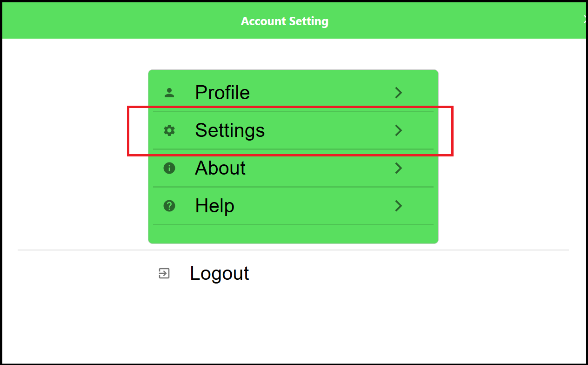Screen dimensions: 588x365
Task: Expand Profile using its right chevron
Action: click(x=398, y=93)
